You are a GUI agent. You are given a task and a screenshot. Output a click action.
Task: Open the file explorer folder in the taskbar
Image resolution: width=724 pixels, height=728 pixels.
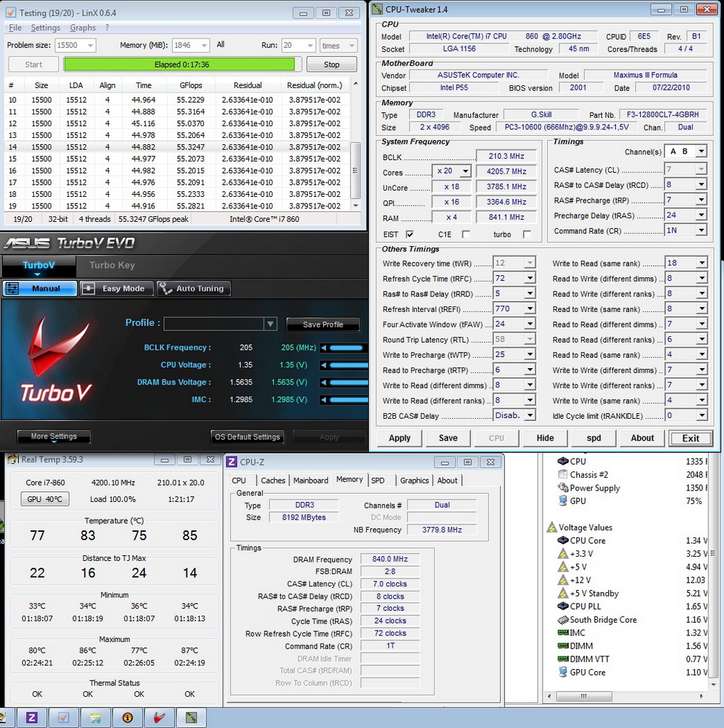pyautogui.click(x=95, y=718)
